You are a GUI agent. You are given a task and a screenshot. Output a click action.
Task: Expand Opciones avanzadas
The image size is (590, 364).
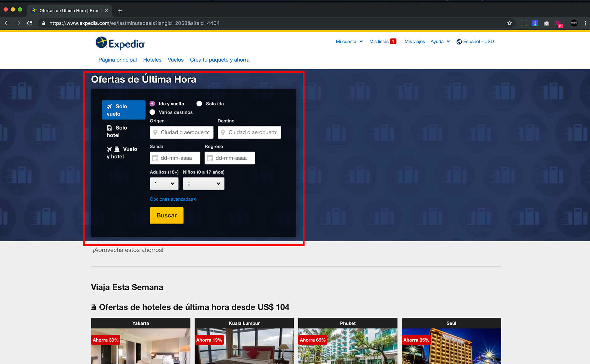173,199
